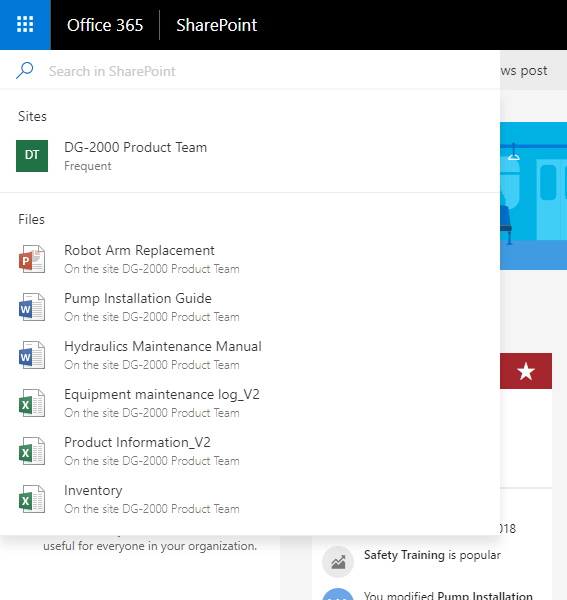Click the Word icon for Hydraulics Maintenance Manual
The image size is (567, 600).
click(x=32, y=355)
